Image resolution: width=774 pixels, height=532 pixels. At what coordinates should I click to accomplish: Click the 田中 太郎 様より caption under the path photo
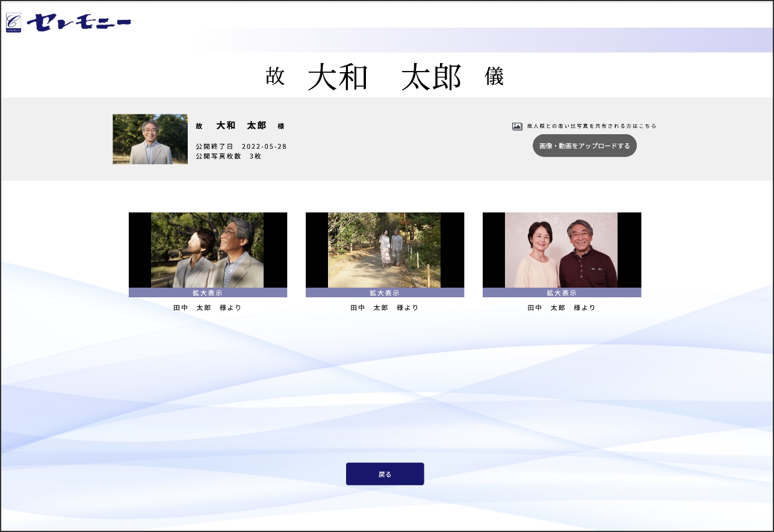point(385,308)
